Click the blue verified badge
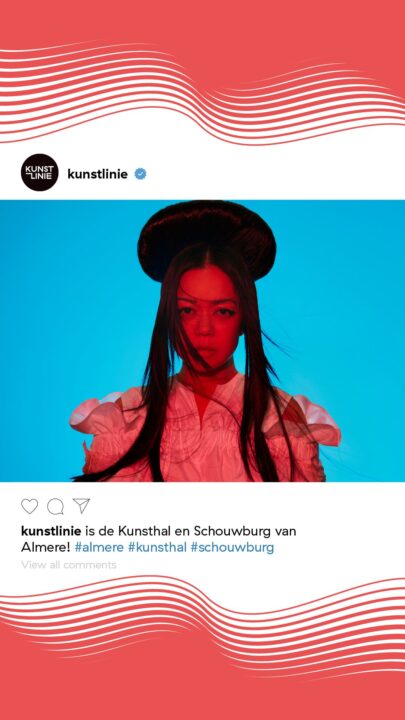 [140, 174]
